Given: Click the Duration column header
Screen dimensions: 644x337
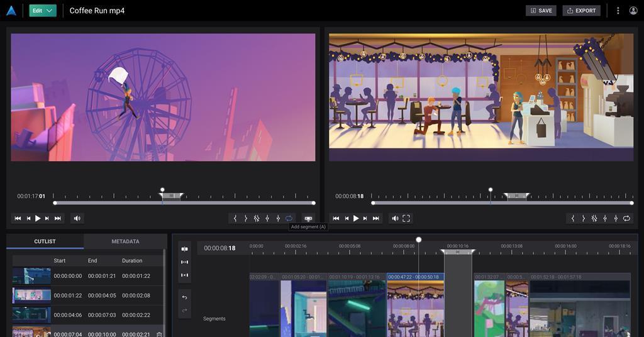Looking at the screenshot, I should pos(132,261).
